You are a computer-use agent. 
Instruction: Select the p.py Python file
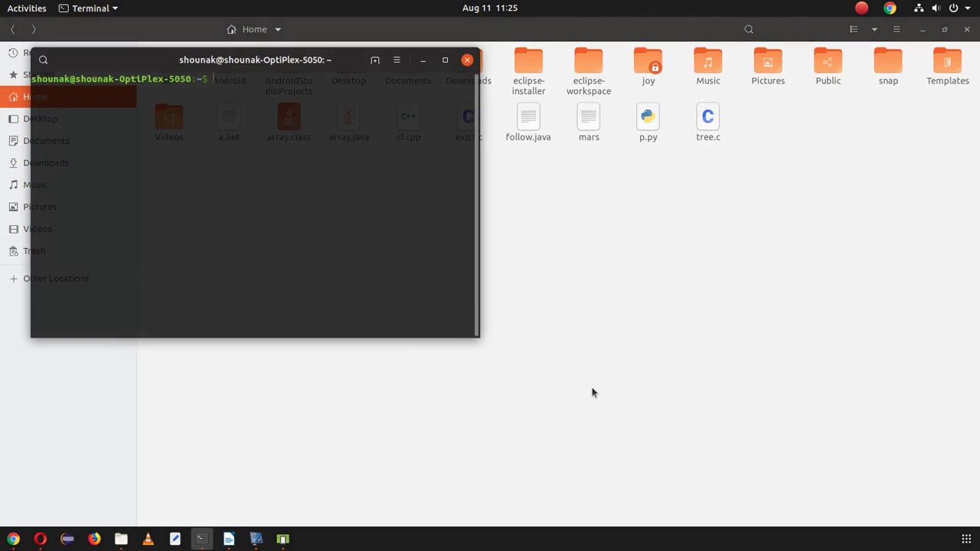tap(648, 123)
